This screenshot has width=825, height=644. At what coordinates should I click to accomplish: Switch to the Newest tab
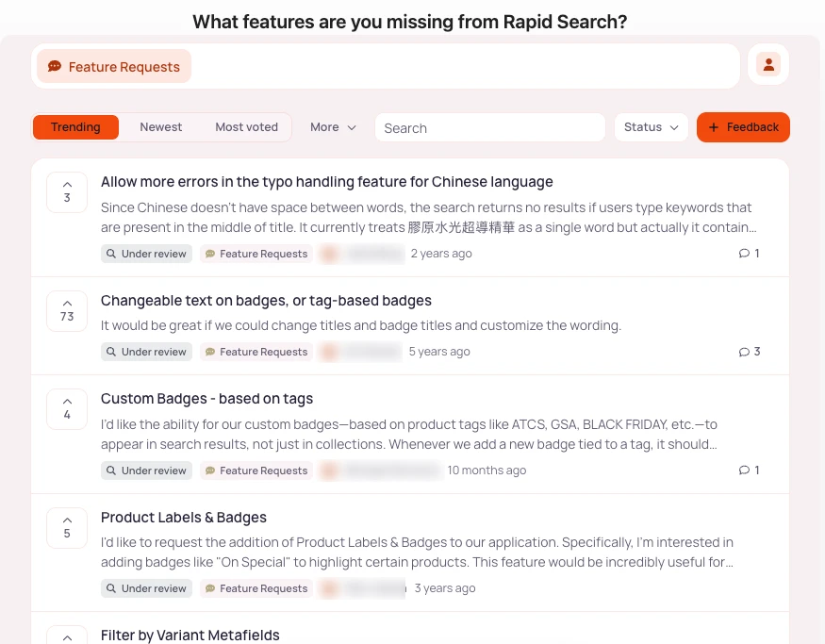(x=161, y=127)
